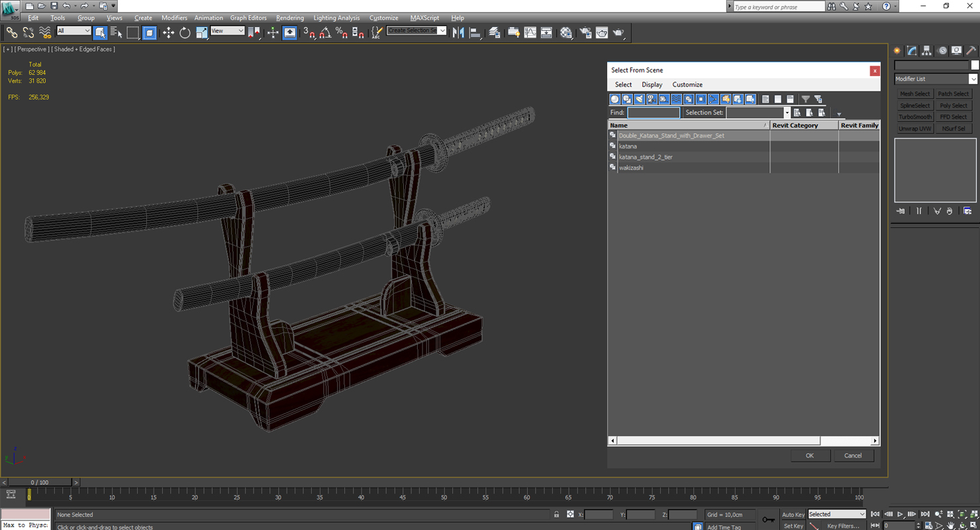Click the Set Keys key icon

[768, 519]
